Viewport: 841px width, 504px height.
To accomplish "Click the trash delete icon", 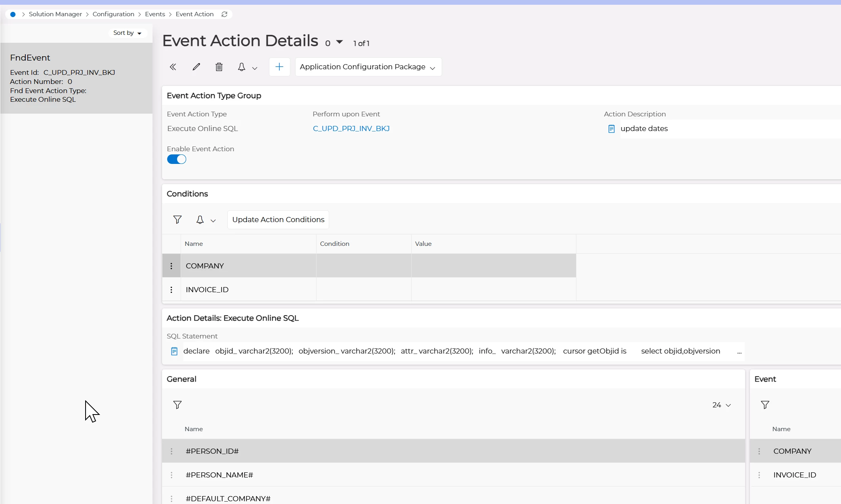I will coord(219,67).
